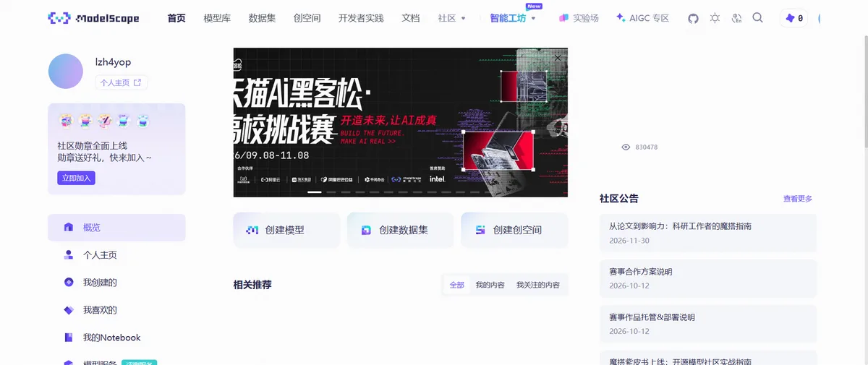Open AIGC 专区 text link in navbar
The width and height of the screenshot is (868, 365).
point(649,18)
